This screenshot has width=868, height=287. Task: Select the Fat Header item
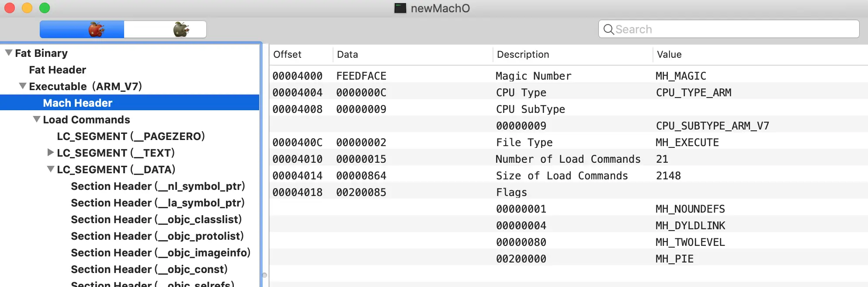[57, 70]
